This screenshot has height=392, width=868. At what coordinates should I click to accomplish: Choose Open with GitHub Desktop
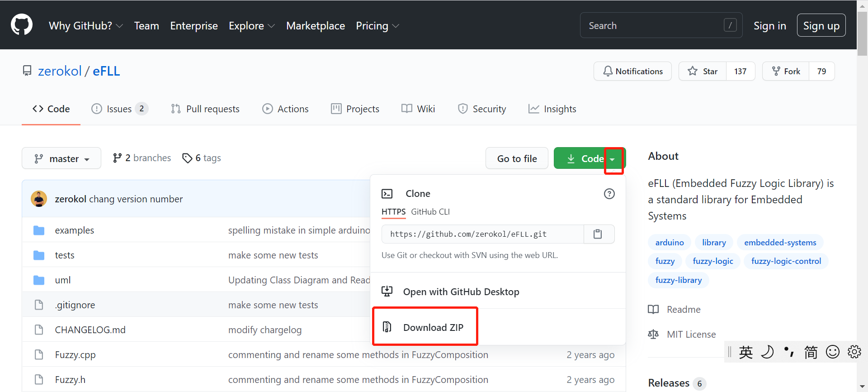498,292
